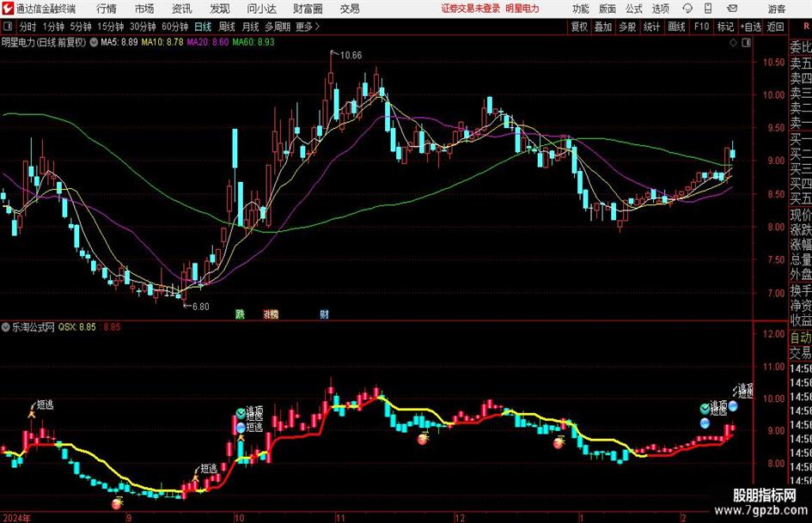The width and height of the screenshot is (812, 523).
Task: Click the 10.66 high price label
Action: pyautogui.click(x=351, y=55)
